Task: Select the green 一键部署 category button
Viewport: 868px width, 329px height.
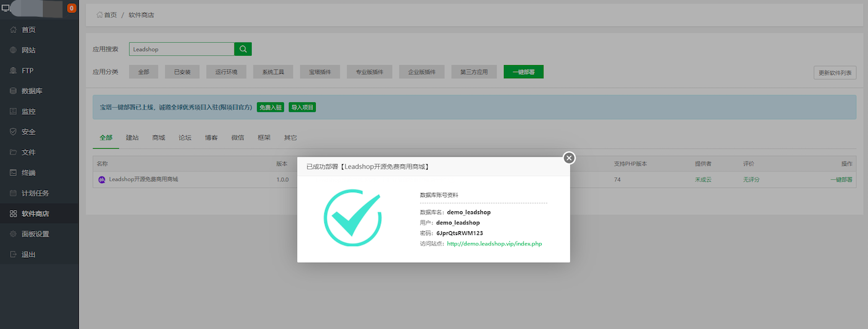Action: tap(524, 72)
